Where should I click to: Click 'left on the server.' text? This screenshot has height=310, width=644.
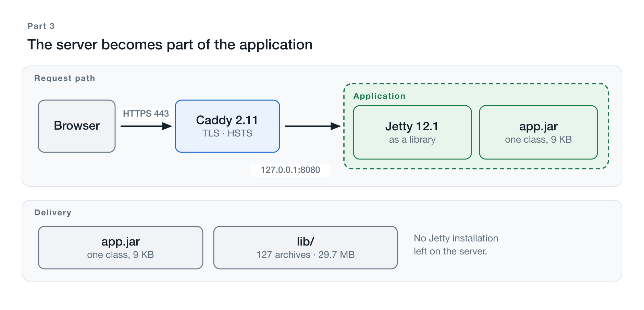(450, 251)
